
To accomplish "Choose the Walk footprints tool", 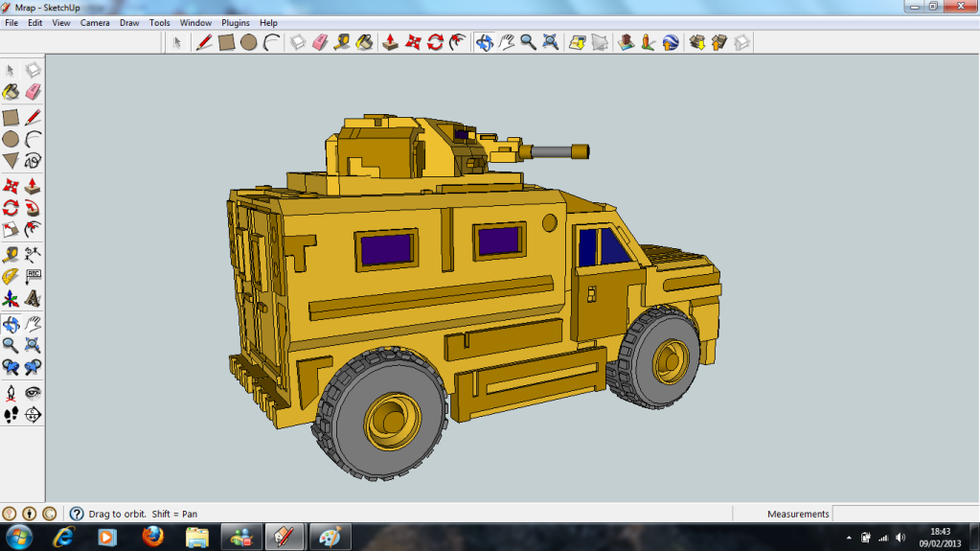I will click(11, 415).
